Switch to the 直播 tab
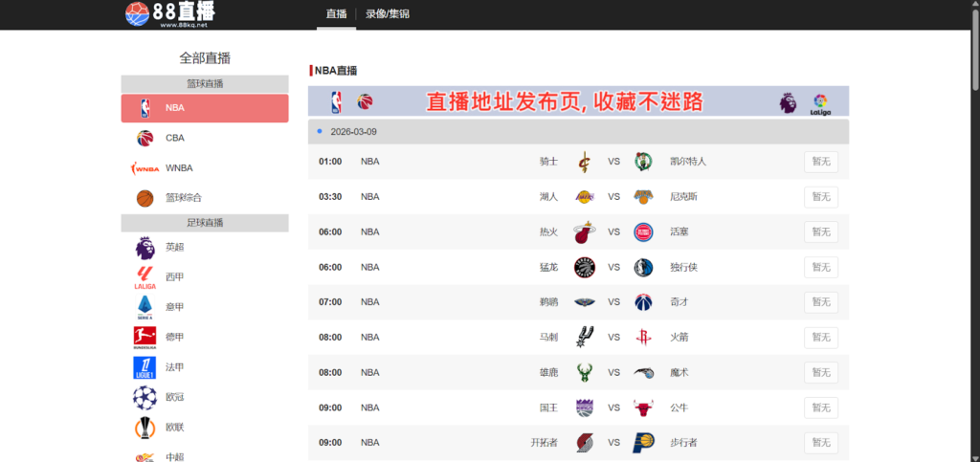 336,14
